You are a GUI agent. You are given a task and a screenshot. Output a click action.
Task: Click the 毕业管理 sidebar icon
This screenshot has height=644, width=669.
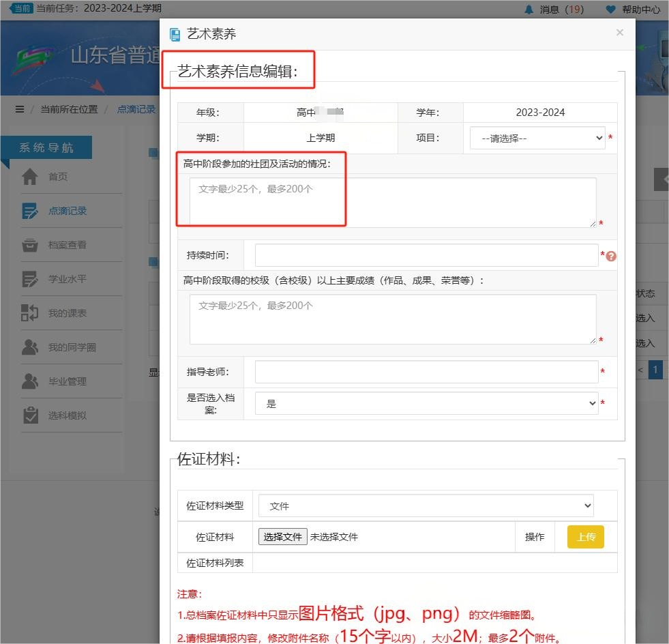point(30,381)
